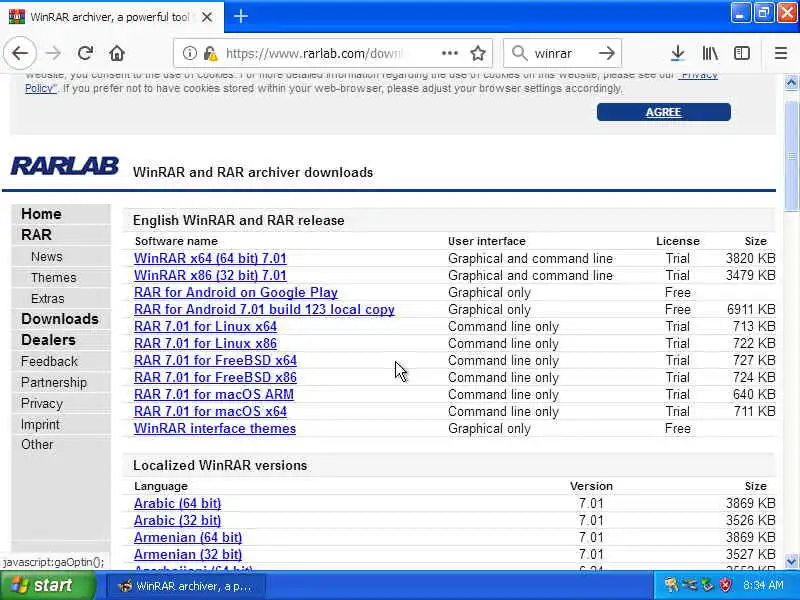
Task: Open page actions three-dot menu
Action: [449, 53]
